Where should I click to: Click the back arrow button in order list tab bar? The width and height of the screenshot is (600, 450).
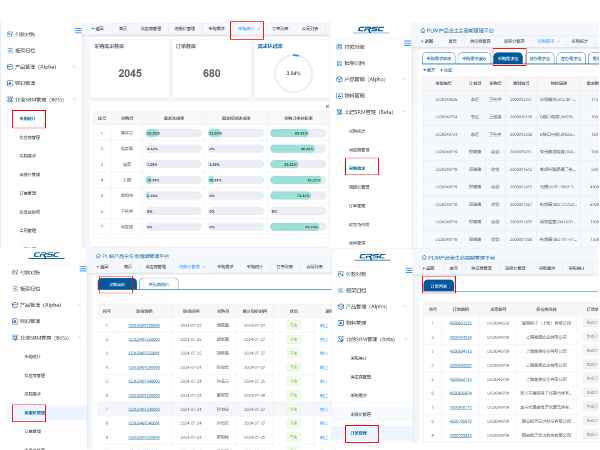pos(429,268)
